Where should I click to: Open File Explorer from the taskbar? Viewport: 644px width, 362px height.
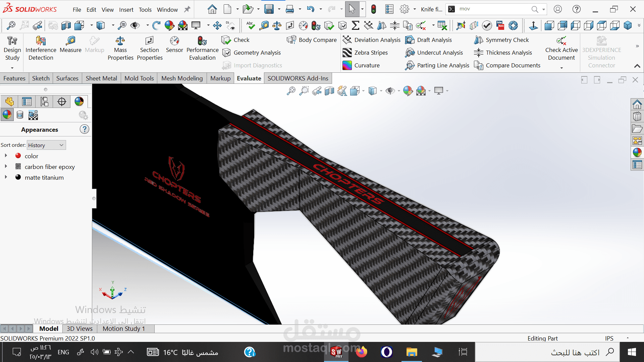tap(412, 352)
